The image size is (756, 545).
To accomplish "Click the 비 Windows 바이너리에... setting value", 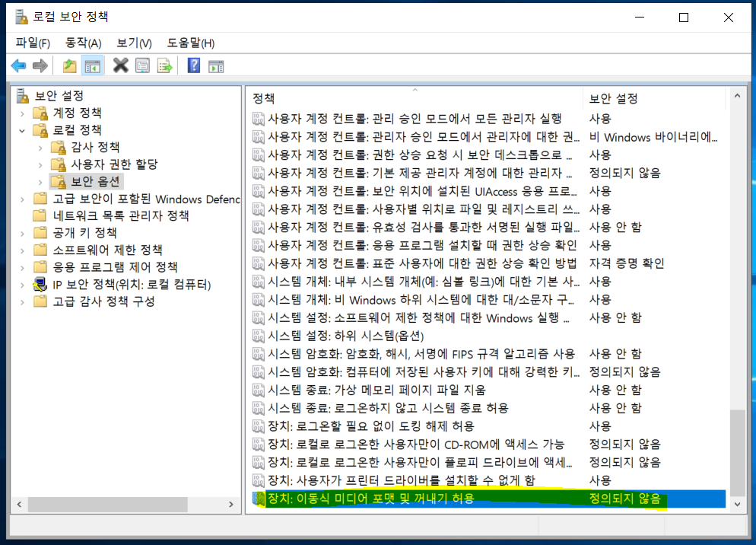I will pyautogui.click(x=653, y=137).
